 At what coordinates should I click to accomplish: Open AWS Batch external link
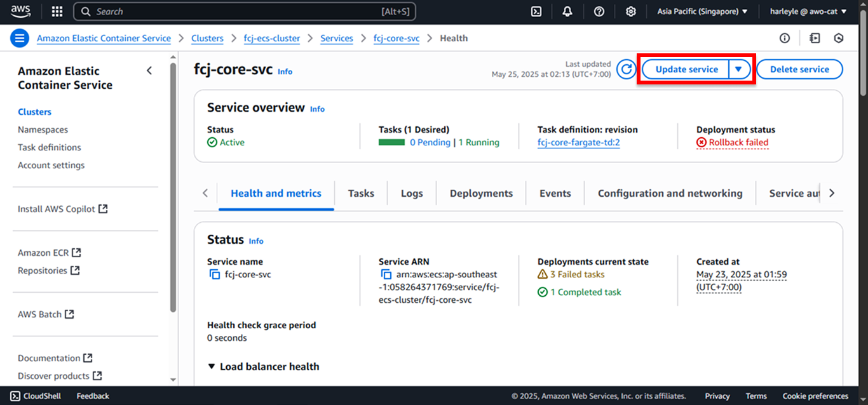pyautogui.click(x=46, y=314)
